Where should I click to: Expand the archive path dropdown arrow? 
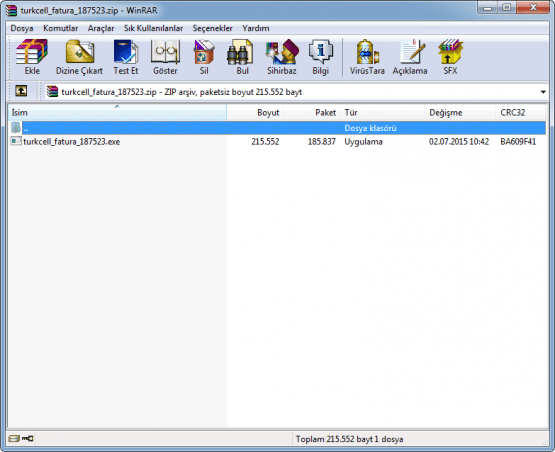(x=543, y=92)
